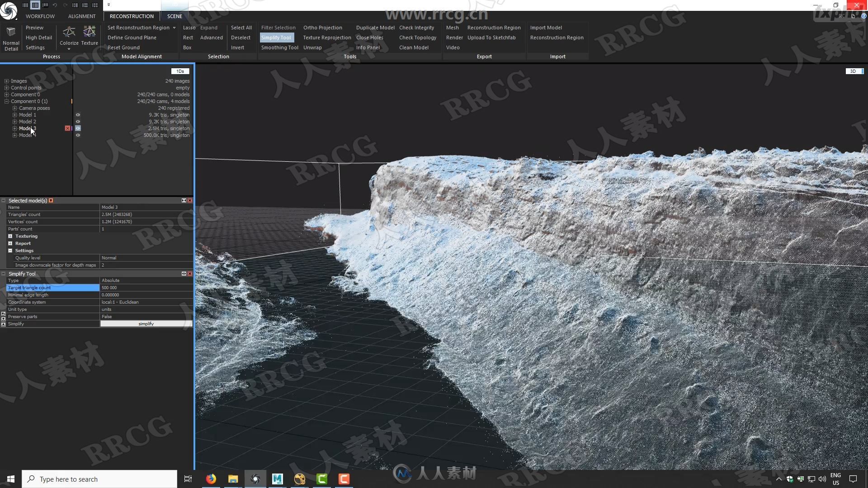This screenshot has height=488, width=868.
Task: Click the dock arrows icon of Selected model(s) panel
Action: point(184,200)
